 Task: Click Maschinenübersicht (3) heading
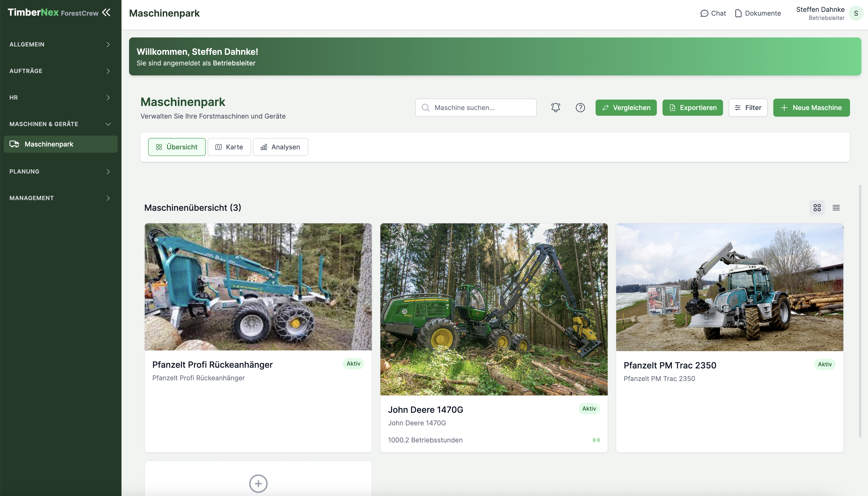(193, 208)
